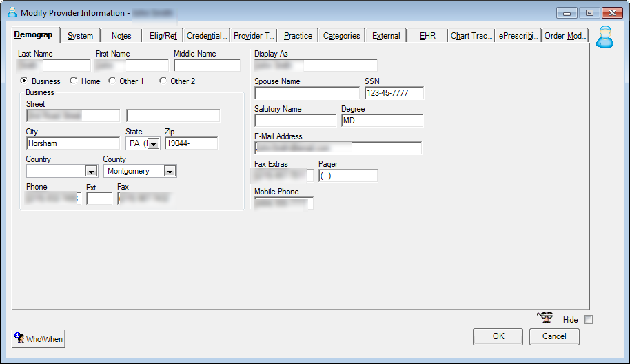Image resolution: width=630 pixels, height=364 pixels.
Task: Minimize the Modify Provider Information window
Action: [x=567, y=13]
